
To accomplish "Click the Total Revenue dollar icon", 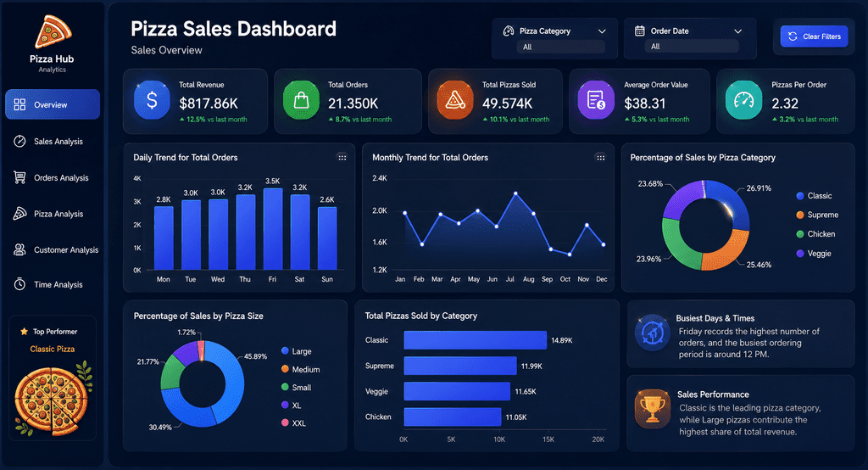I will (x=152, y=100).
